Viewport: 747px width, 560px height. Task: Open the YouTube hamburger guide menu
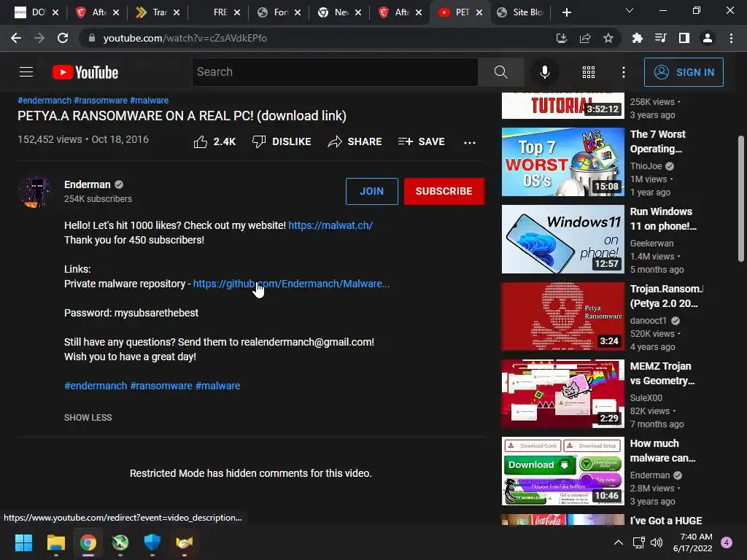tap(26, 72)
